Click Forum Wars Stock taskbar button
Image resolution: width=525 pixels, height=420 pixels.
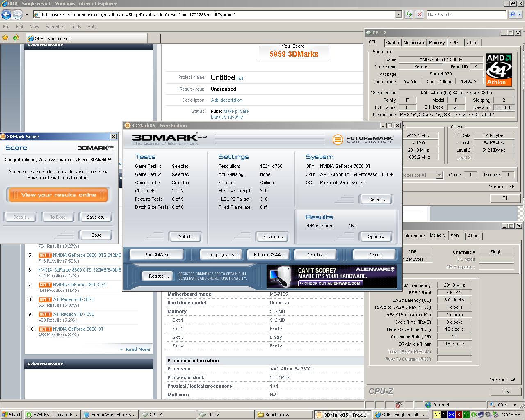coord(110,415)
